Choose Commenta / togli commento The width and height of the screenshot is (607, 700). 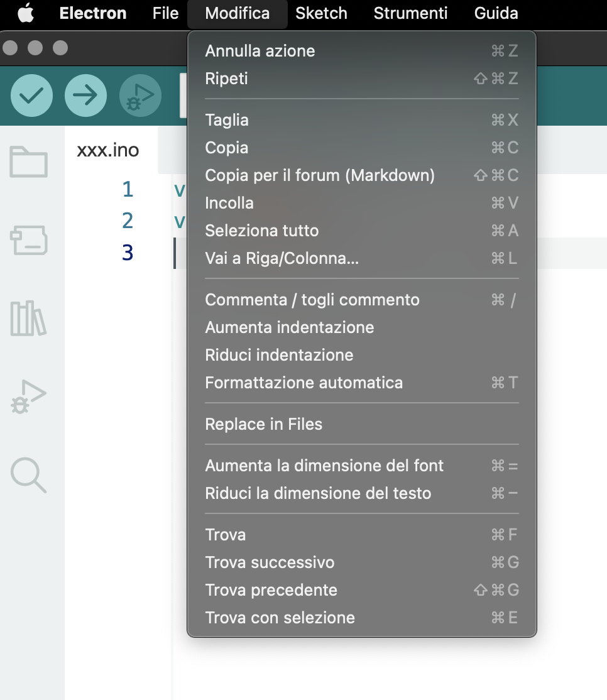point(362,300)
